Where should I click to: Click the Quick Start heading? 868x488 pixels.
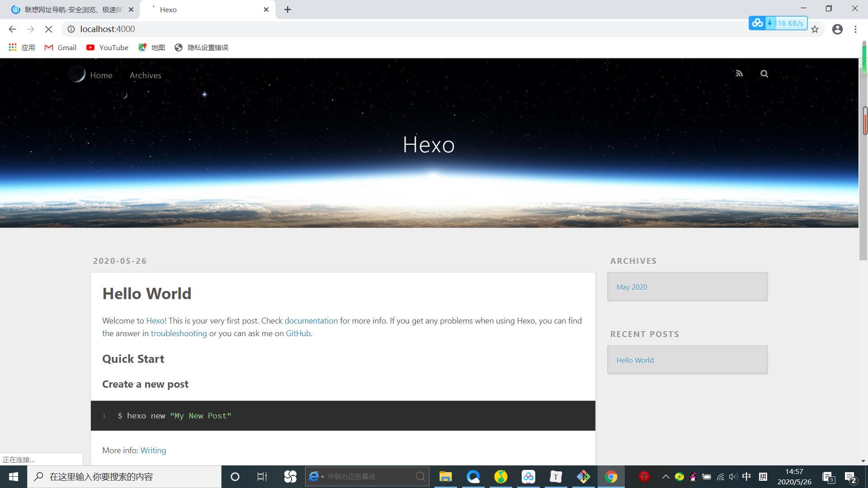(133, 359)
